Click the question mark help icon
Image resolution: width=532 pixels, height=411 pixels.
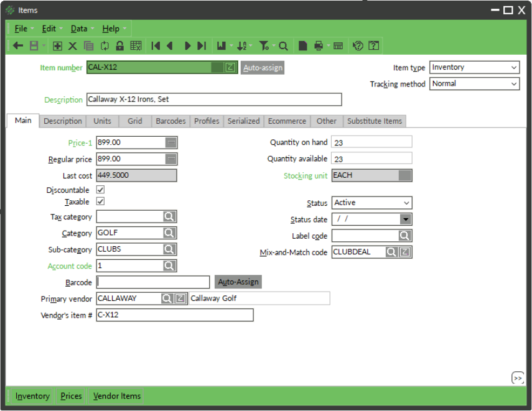(373, 46)
